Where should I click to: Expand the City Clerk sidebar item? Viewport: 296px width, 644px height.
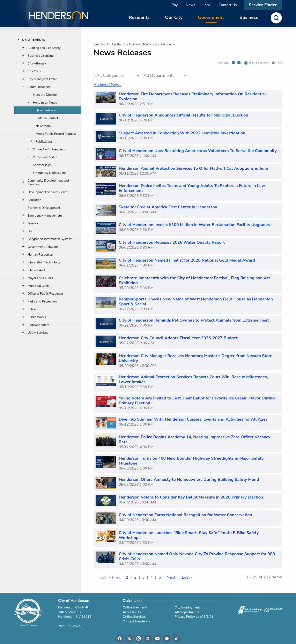click(23, 71)
